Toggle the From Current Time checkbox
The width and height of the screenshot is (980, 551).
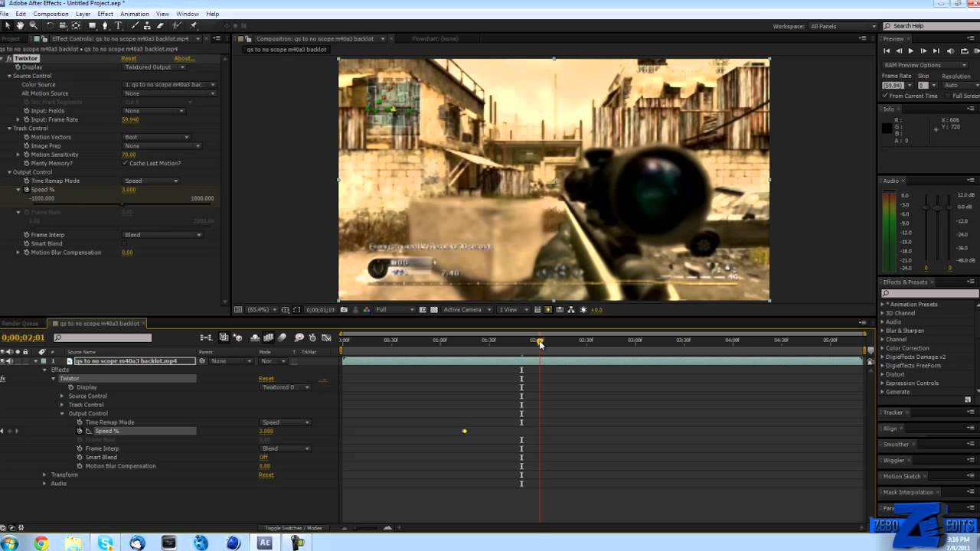[886, 96]
